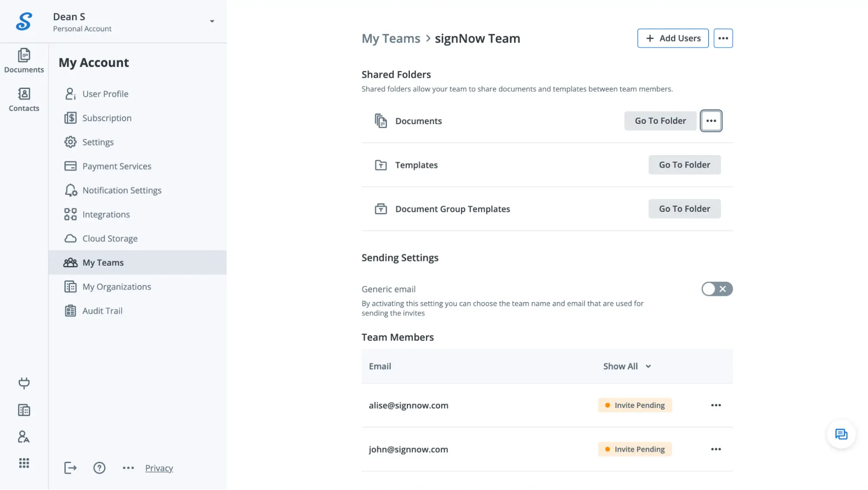Screen dimensions: 868x490
Task: Click the Add Users button
Action: pyautogui.click(x=673, y=38)
